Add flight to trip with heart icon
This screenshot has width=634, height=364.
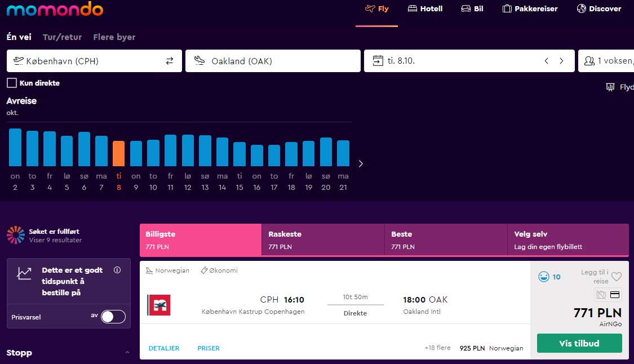(616, 277)
